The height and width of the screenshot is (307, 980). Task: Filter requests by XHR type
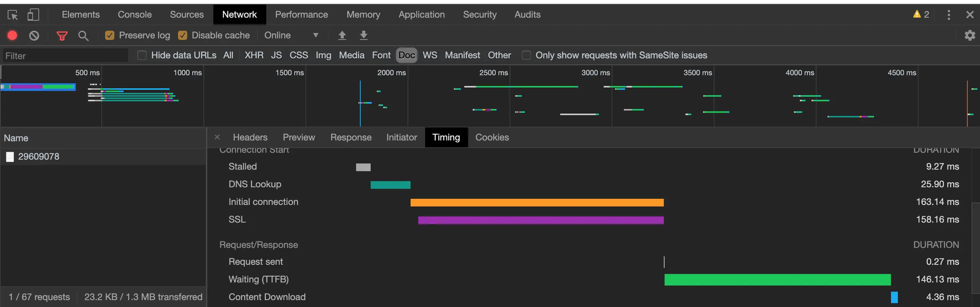254,55
